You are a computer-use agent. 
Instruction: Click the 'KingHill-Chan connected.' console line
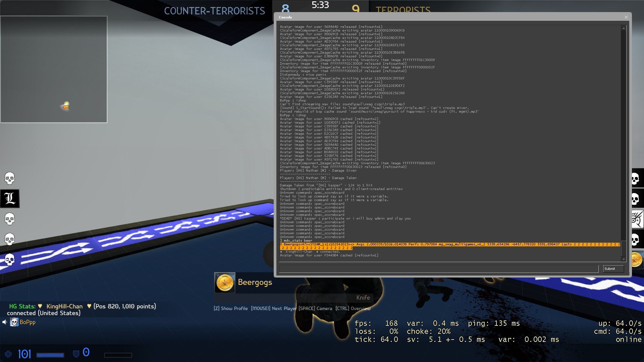[x=310, y=252]
